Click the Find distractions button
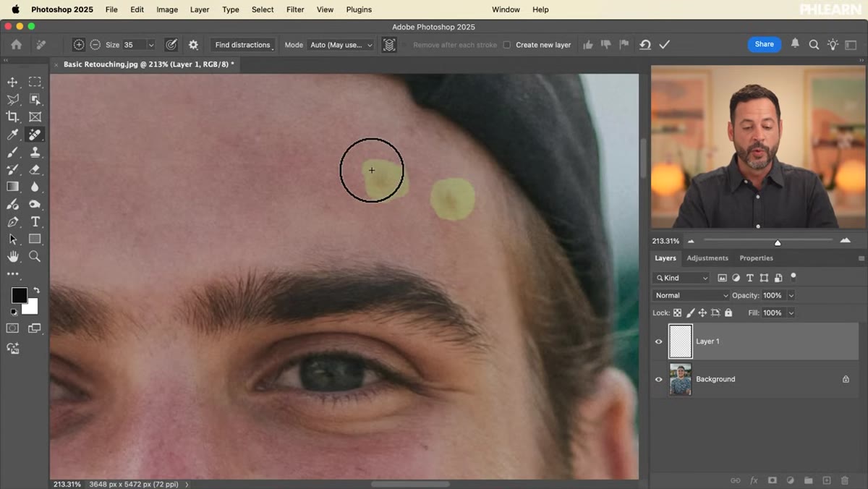This screenshot has height=489, width=868. tap(243, 45)
